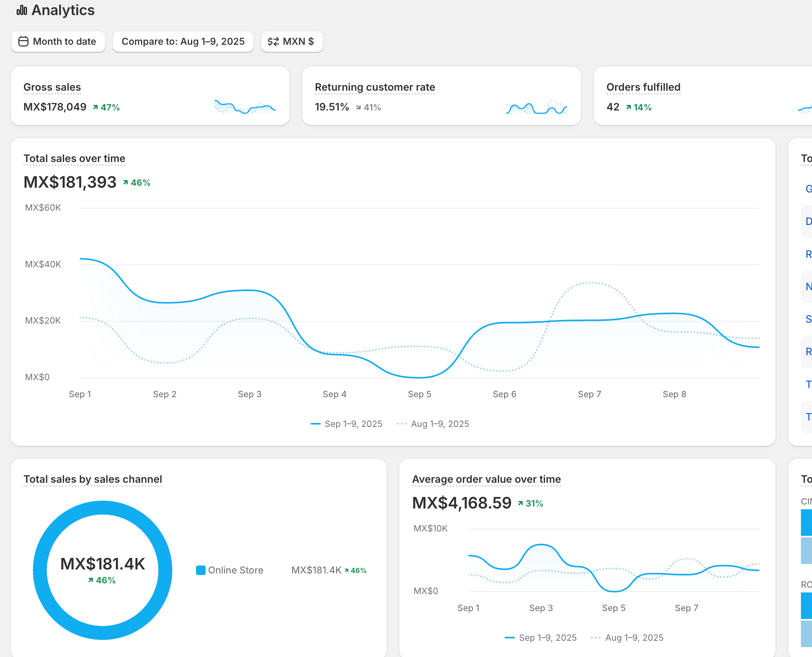Viewport: 812px width, 657px height.
Task: Open Average order value over time report
Action: (486, 479)
